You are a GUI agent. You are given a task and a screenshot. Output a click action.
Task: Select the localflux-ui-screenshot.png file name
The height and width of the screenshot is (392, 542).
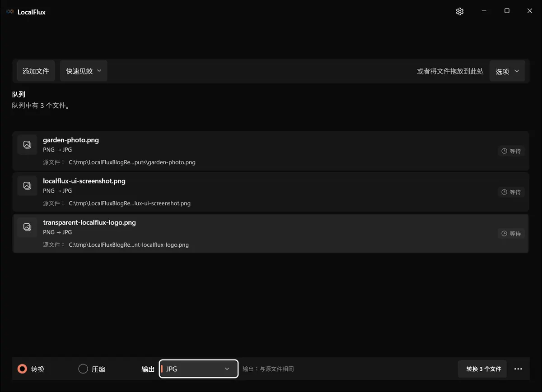coord(84,181)
